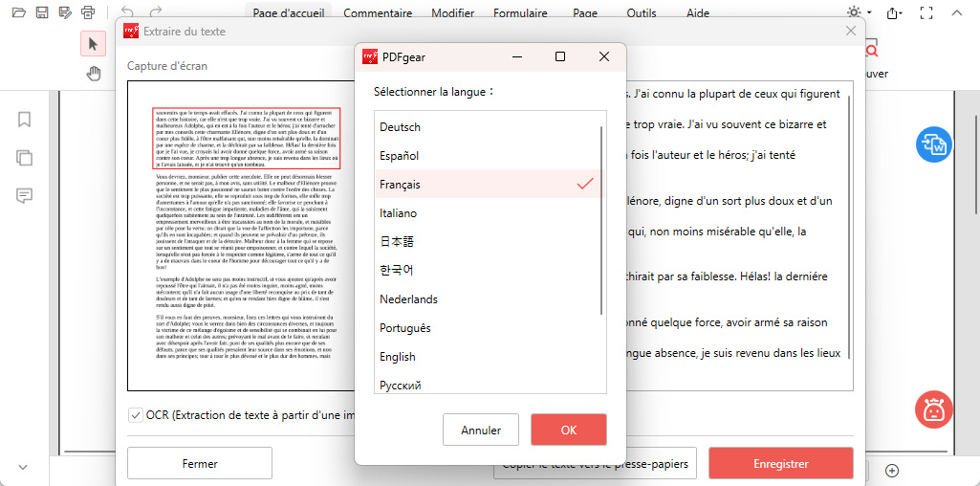Click the Print icon
980x486 pixels.
tap(89, 11)
